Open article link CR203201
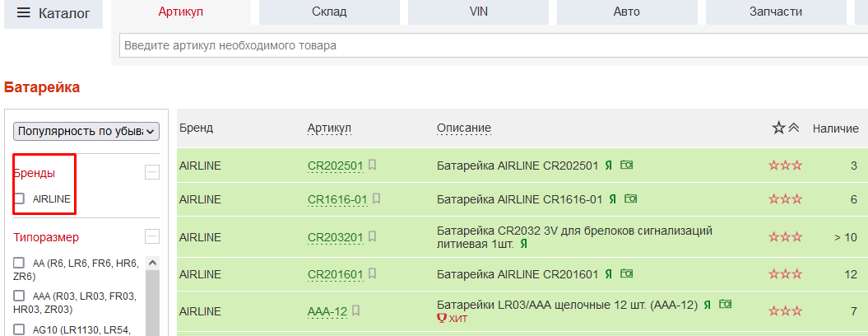 tap(335, 238)
